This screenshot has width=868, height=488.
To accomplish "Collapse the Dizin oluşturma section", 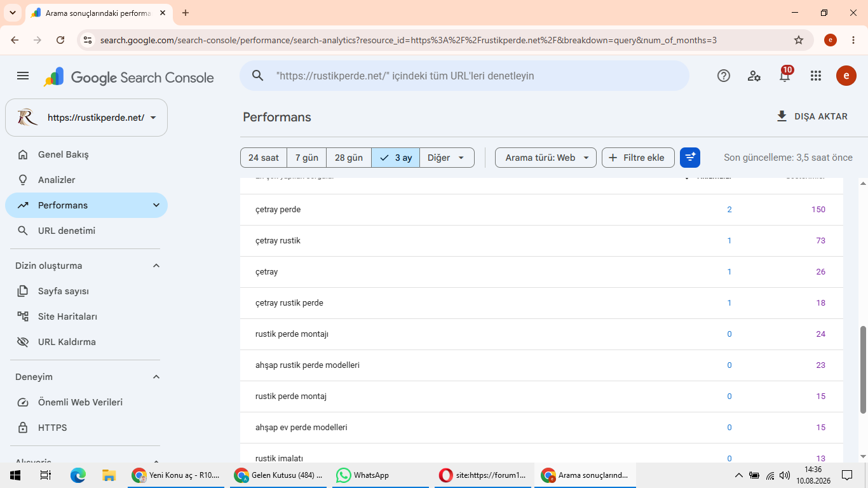I will pyautogui.click(x=156, y=266).
